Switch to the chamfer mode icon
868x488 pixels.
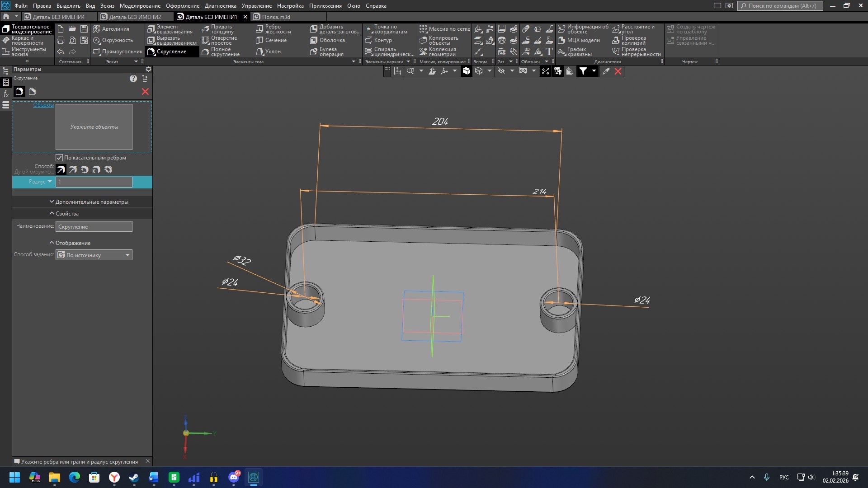pyautogui.click(x=33, y=92)
